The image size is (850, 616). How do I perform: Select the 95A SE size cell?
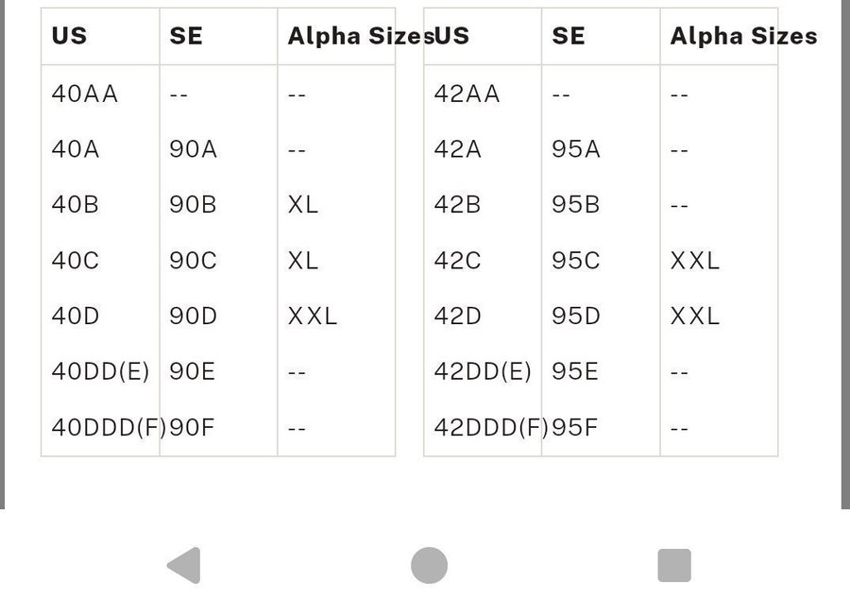[576, 149]
